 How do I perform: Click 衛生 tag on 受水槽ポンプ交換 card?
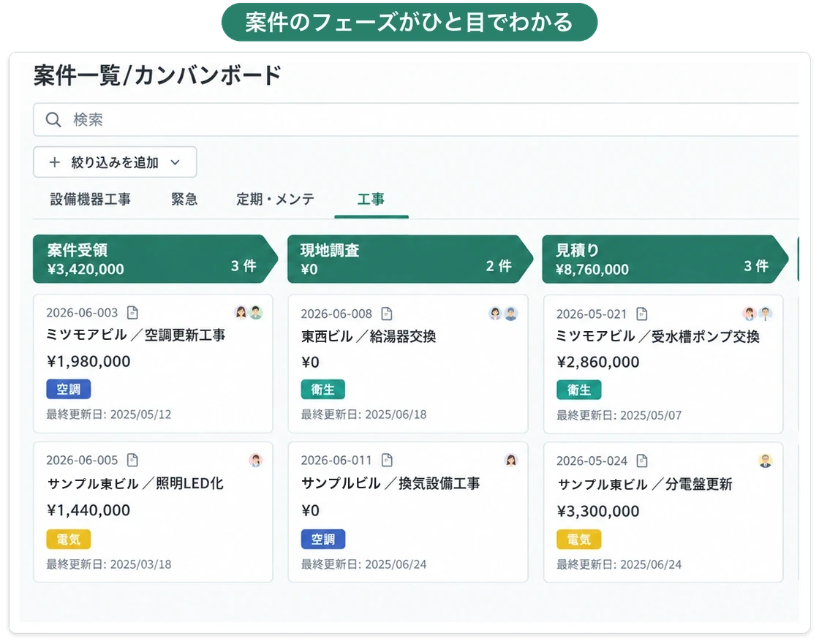click(x=578, y=390)
